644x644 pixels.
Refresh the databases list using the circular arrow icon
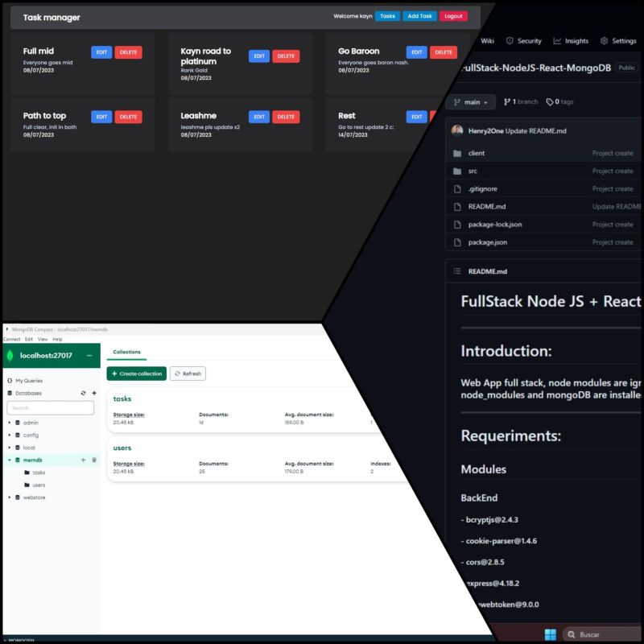pyautogui.click(x=83, y=393)
